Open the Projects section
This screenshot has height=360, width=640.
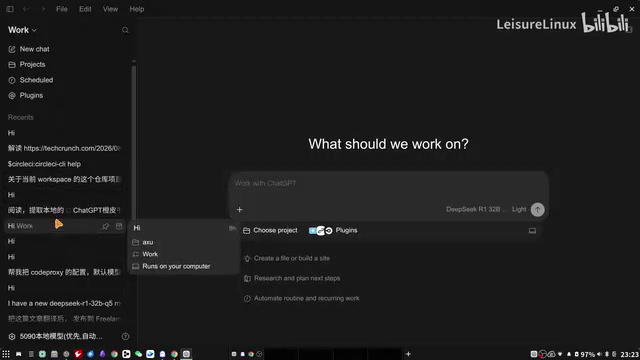27,64
